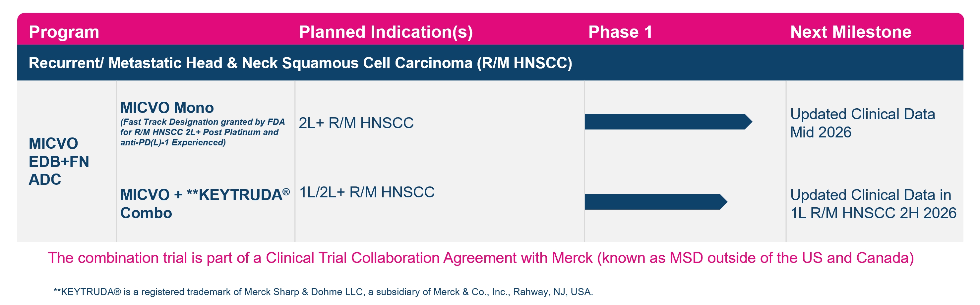
Task: Select the Planned Indication(s) column header
Action: pos(386,32)
